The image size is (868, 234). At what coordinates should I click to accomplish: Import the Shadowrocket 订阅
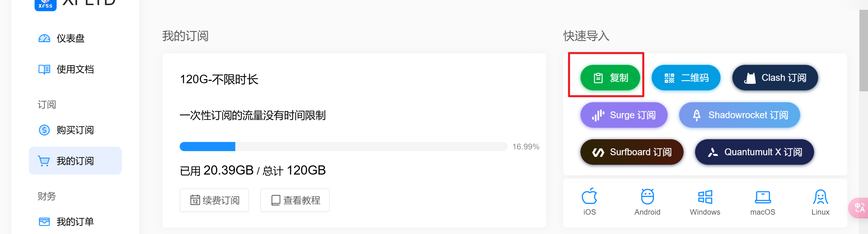739,115
